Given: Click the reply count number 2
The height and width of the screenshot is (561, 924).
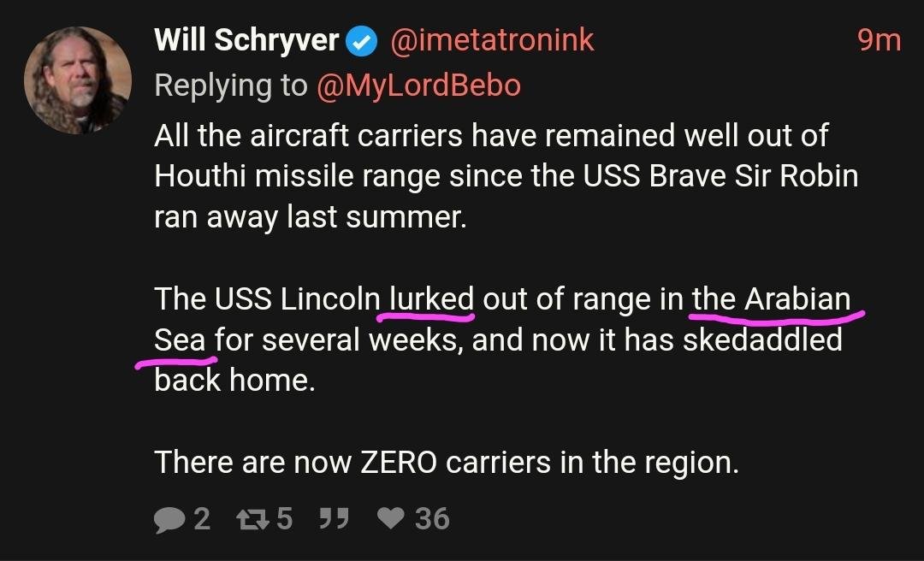Looking at the screenshot, I should click(x=202, y=519).
